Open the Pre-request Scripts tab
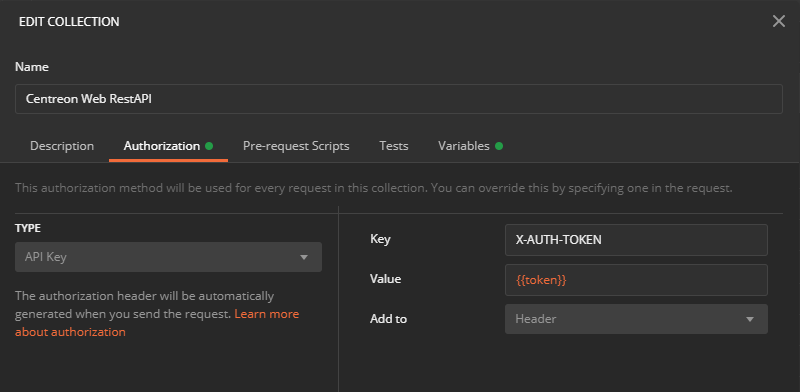Screen dimensions: 800x392 coord(296,146)
